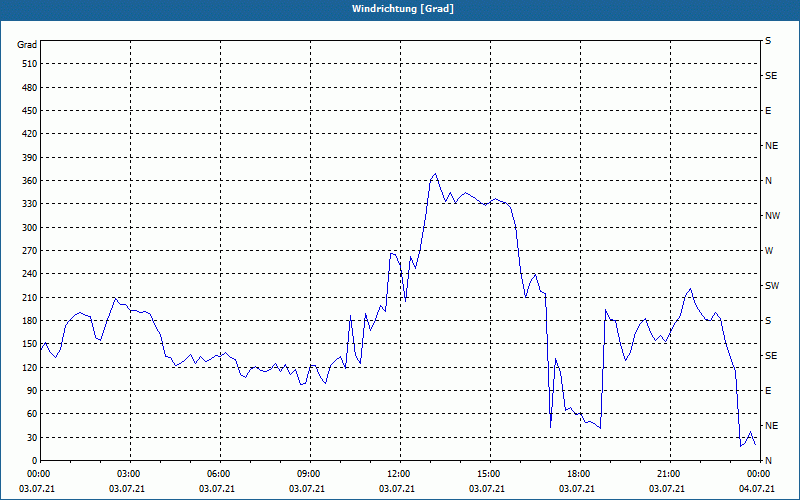Image resolution: width=800 pixels, height=500 pixels.
Task: Click the curve's lowest point before midnight
Action: (x=741, y=446)
